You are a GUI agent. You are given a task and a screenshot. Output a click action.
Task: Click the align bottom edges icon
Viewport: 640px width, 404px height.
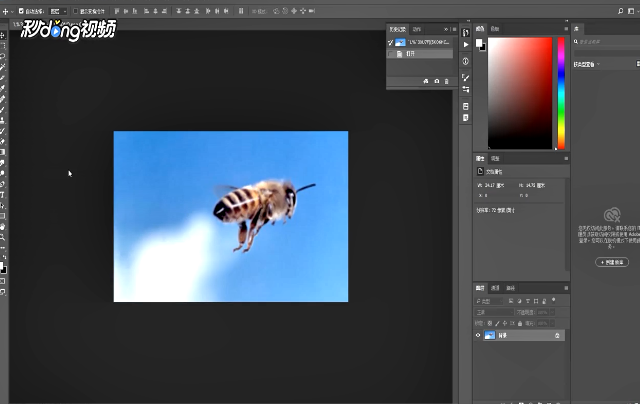(x=135, y=11)
